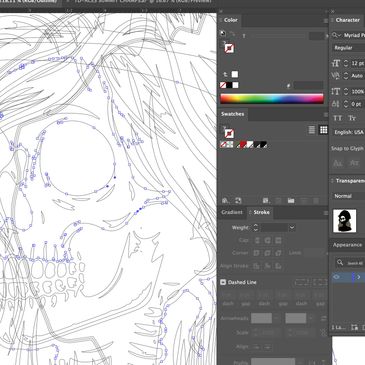Adjust the font size stepper at 12 pt

tap(346, 63)
